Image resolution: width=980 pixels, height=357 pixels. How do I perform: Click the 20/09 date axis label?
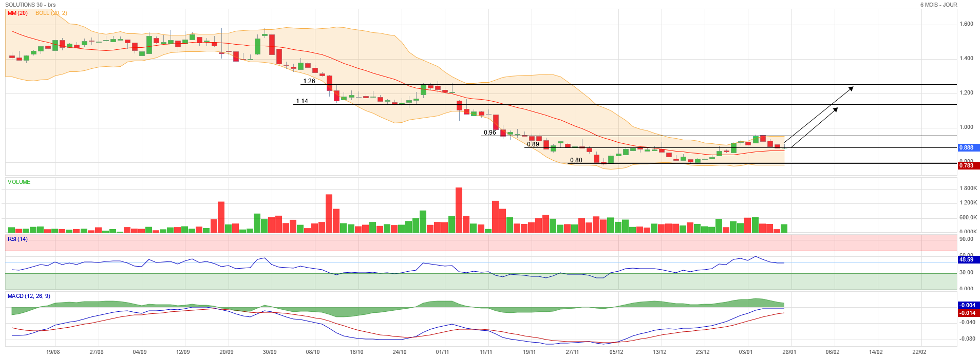pos(227,352)
